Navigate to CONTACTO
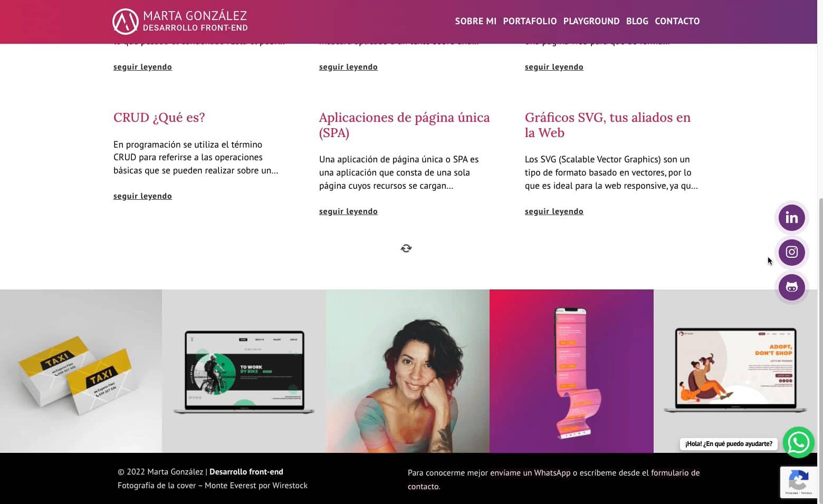The height and width of the screenshot is (504, 823). pos(677,21)
